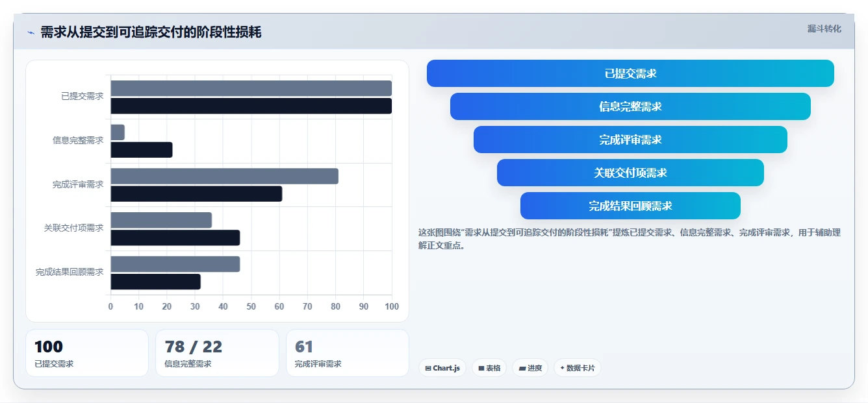Click the 数据卡片 tag chip
868x403 pixels.
pyautogui.click(x=578, y=368)
